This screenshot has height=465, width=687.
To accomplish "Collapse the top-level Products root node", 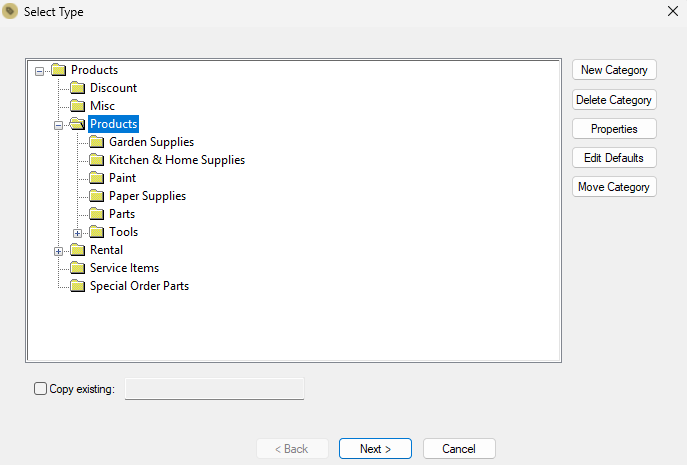I will pos(39,71).
